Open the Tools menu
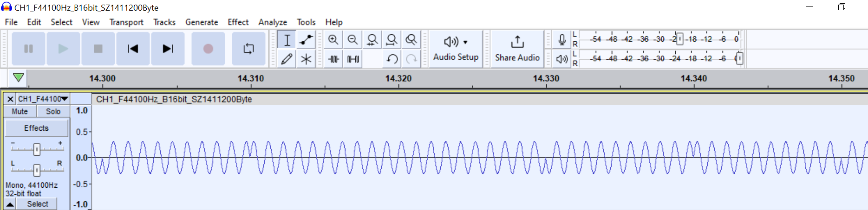This screenshot has width=868, height=210. [x=306, y=22]
